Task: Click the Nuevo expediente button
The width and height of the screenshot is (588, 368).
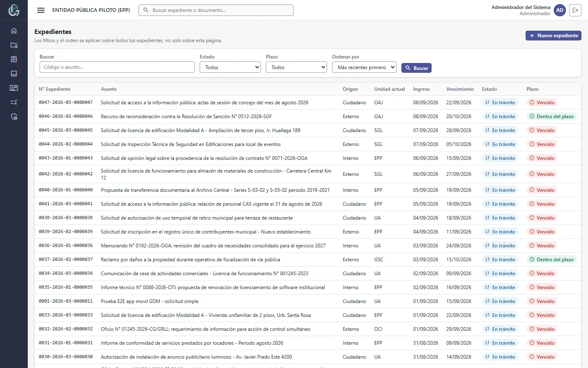Action: coord(553,36)
